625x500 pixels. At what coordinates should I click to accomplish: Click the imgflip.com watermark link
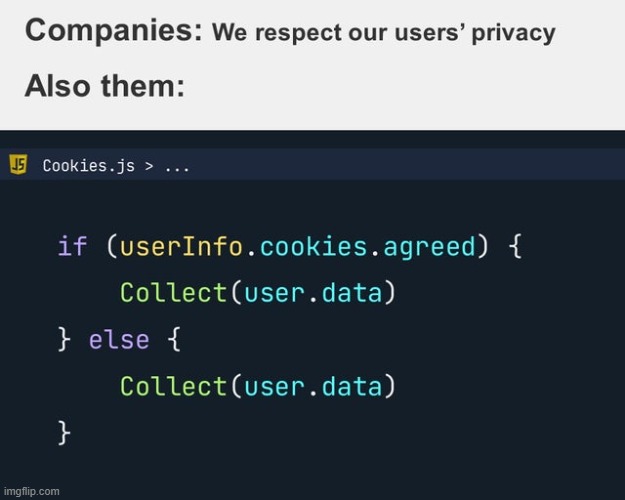point(31,491)
